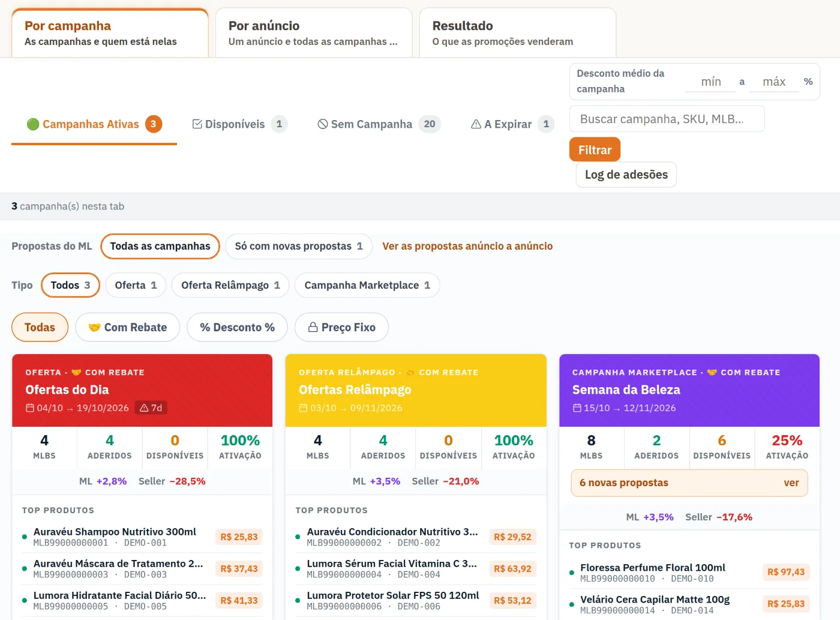
Task: Click the Sem Campanha prohibited icon
Action: click(323, 124)
